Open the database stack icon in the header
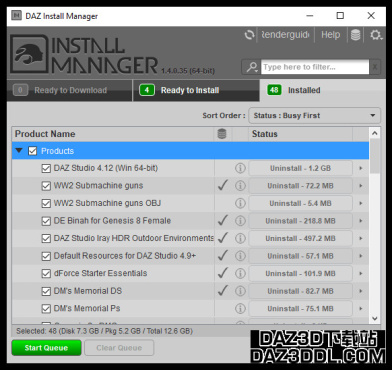The image size is (392, 370). (x=355, y=35)
